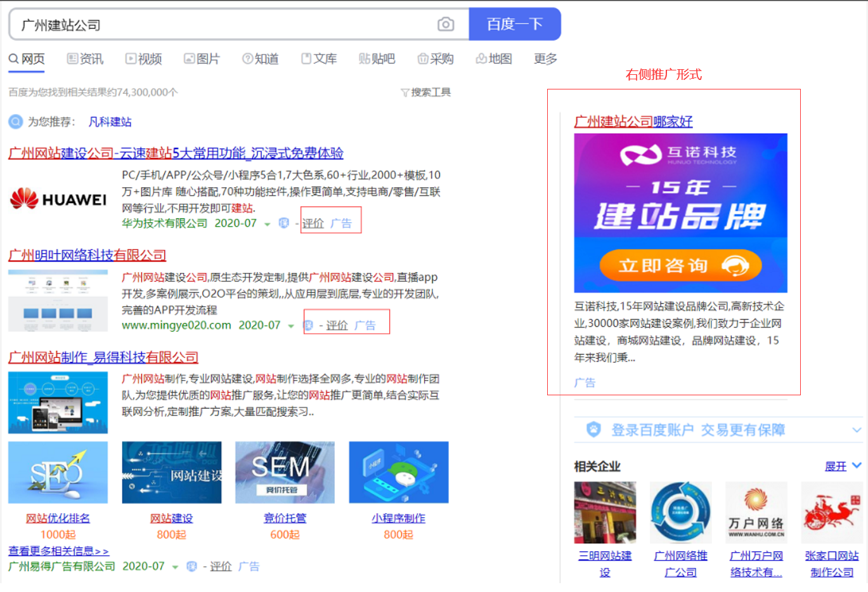
Task: Click the www.mingye020.com green URL
Action: click(x=176, y=326)
